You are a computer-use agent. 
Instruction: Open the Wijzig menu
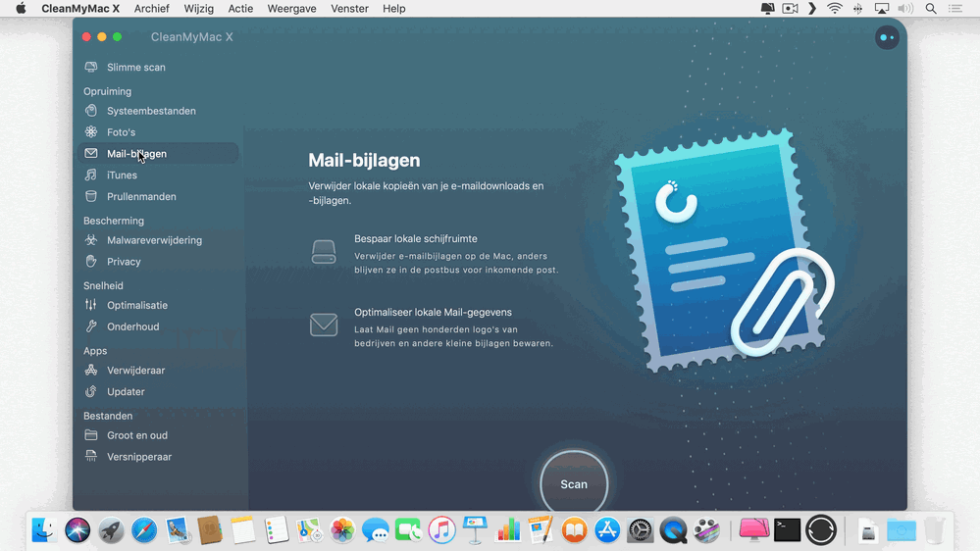tap(199, 9)
